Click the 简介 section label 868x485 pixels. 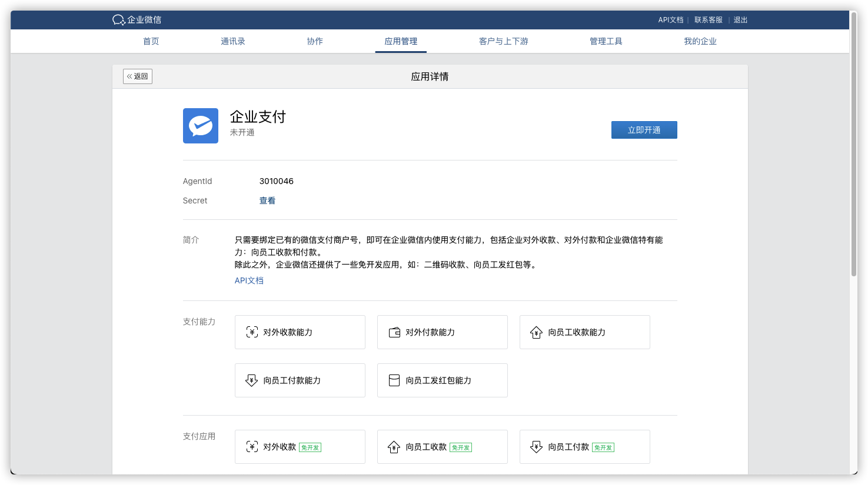tap(191, 240)
